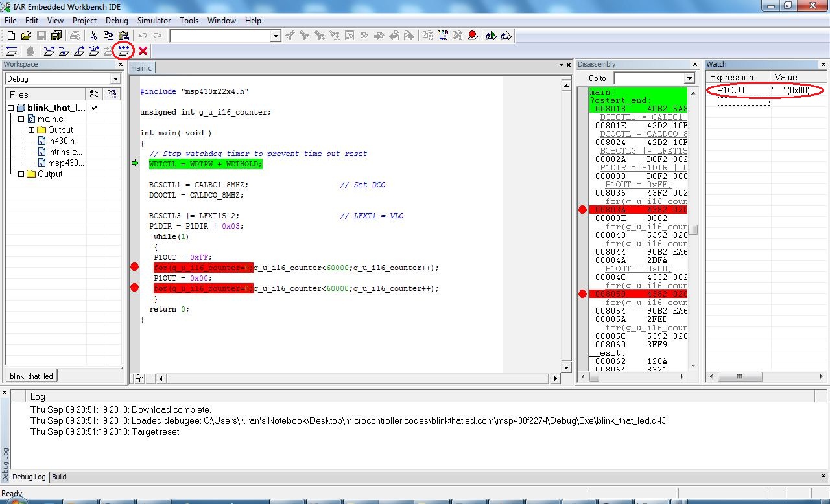830x504 pixels.
Task: Create a new document from the toolbar
Action: pyautogui.click(x=11, y=36)
